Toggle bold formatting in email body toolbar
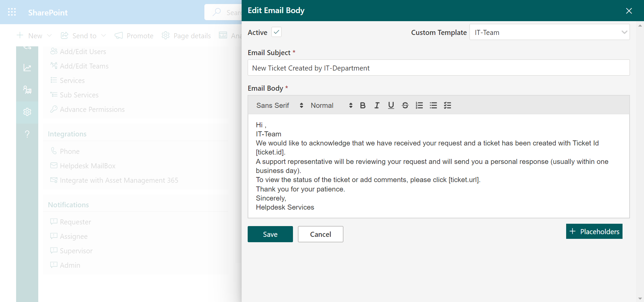 [363, 105]
